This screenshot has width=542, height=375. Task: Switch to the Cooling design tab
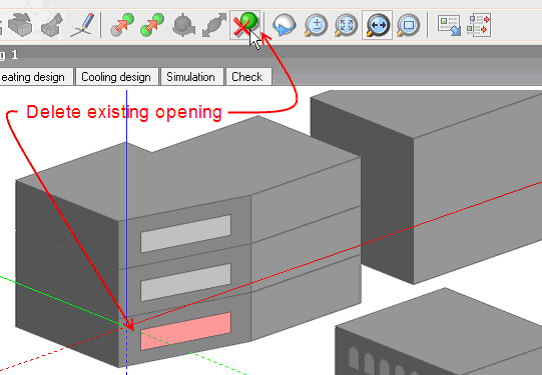117,76
